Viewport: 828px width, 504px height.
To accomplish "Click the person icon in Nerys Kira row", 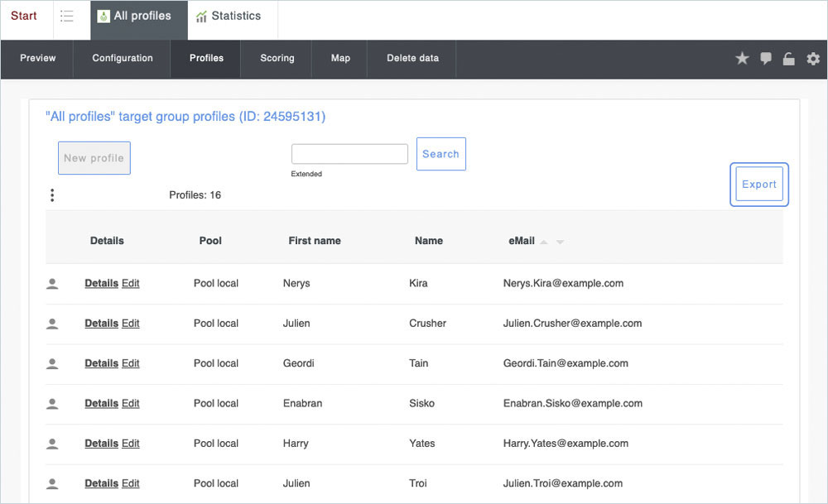I will [52, 284].
